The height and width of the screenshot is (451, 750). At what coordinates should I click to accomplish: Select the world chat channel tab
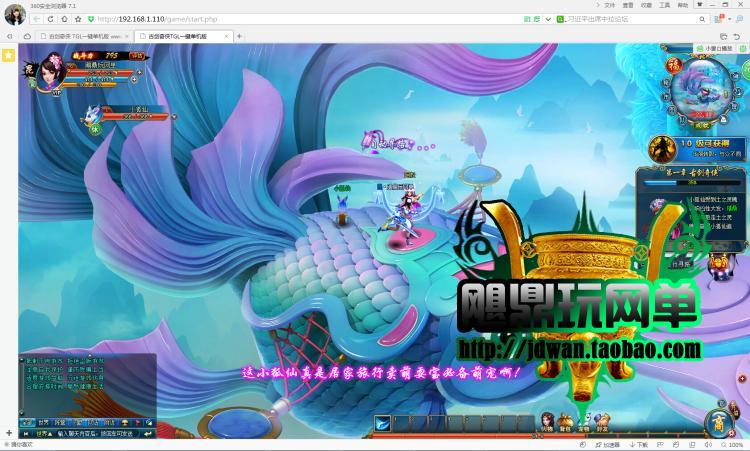pyautogui.click(x=43, y=422)
